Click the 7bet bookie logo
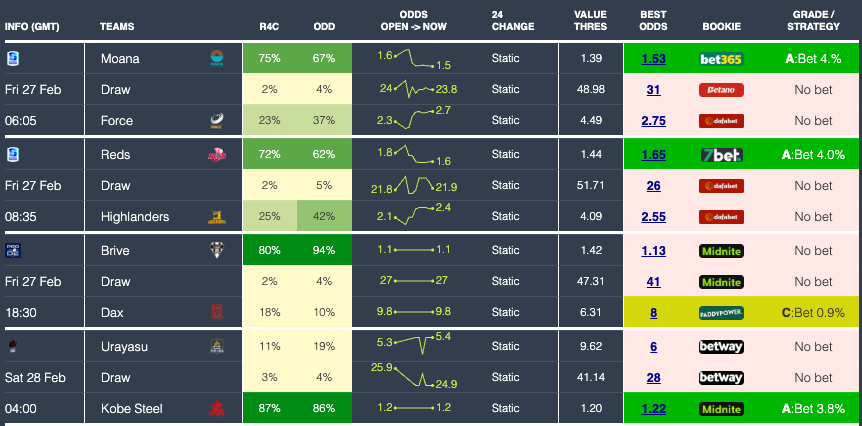Image resolution: width=862 pixels, height=426 pixels. click(722, 155)
